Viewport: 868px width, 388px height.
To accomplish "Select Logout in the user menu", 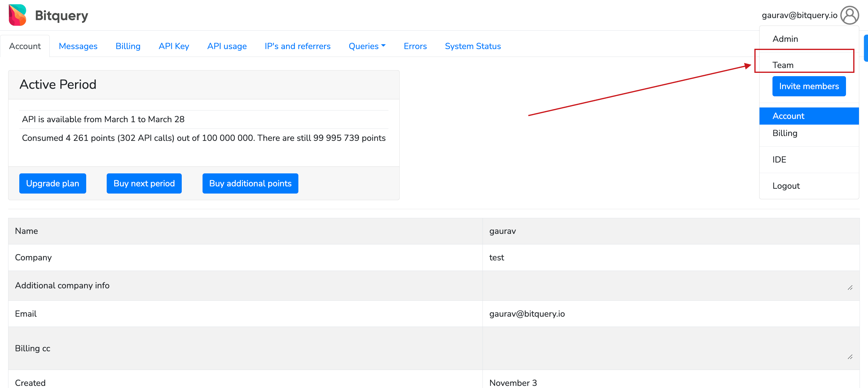I will (809, 186).
